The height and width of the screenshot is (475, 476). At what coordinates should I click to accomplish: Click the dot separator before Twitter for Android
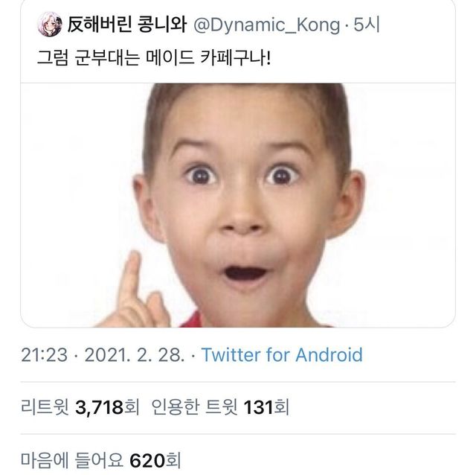pyautogui.click(x=193, y=355)
